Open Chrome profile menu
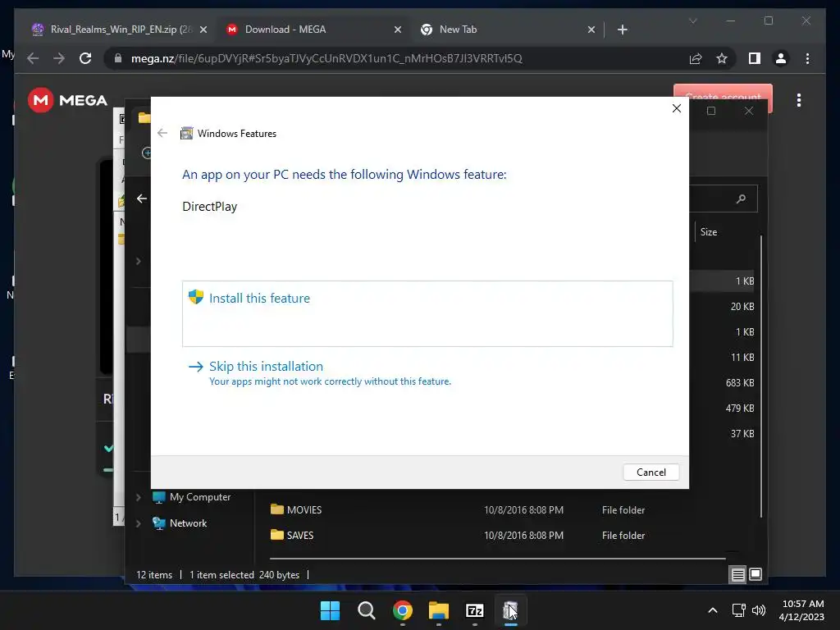Viewport: 840px width, 630px height. click(x=781, y=58)
